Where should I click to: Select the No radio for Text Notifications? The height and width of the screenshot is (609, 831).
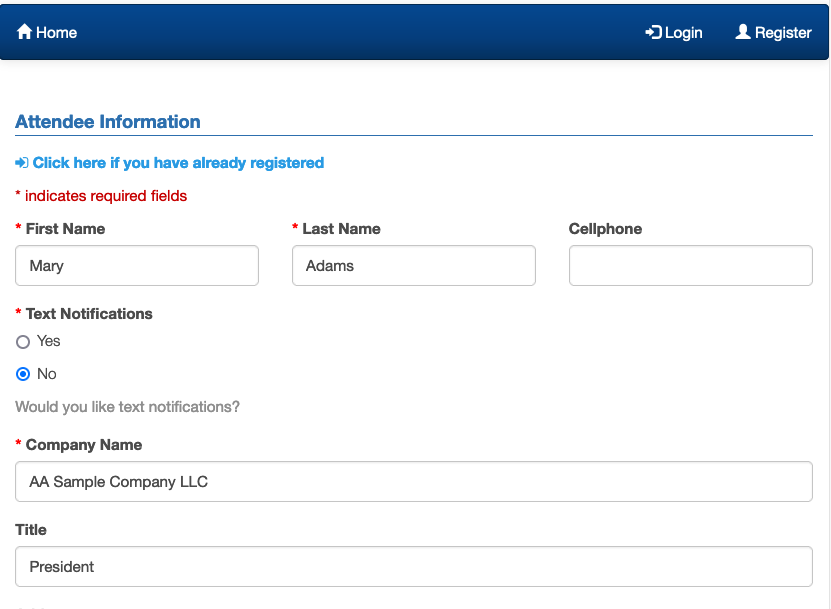pyautogui.click(x=23, y=374)
